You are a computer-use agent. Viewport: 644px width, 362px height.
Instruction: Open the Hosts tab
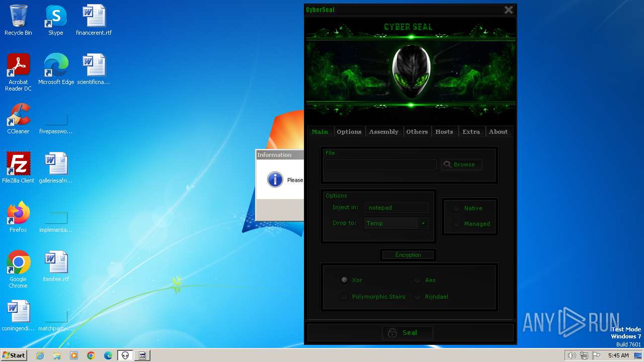point(444,132)
